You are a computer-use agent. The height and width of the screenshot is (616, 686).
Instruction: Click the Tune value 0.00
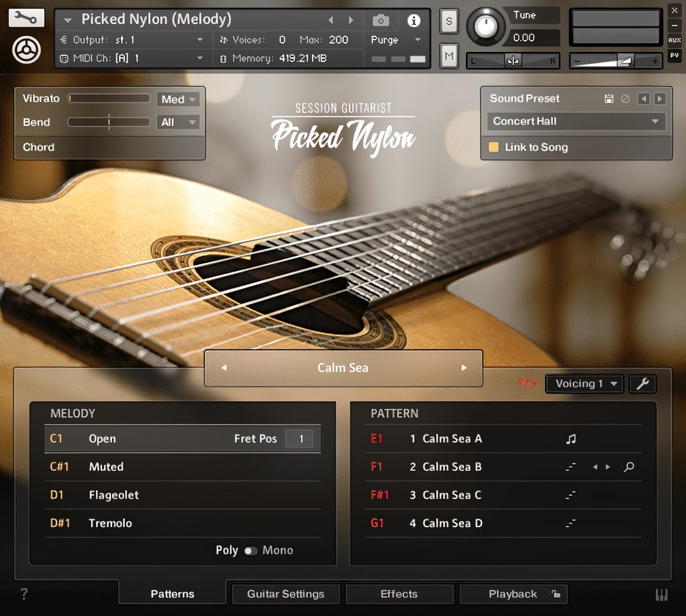pyautogui.click(x=524, y=38)
